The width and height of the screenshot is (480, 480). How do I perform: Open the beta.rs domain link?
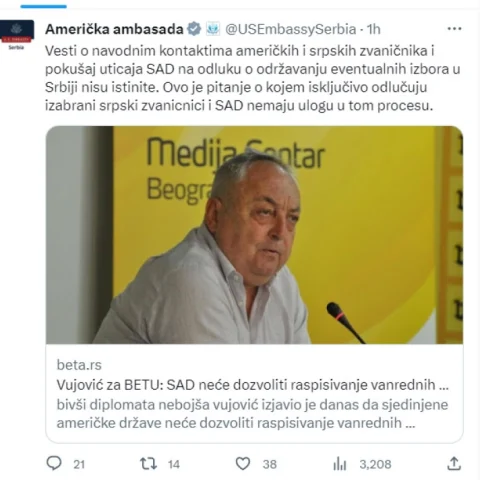79,365
